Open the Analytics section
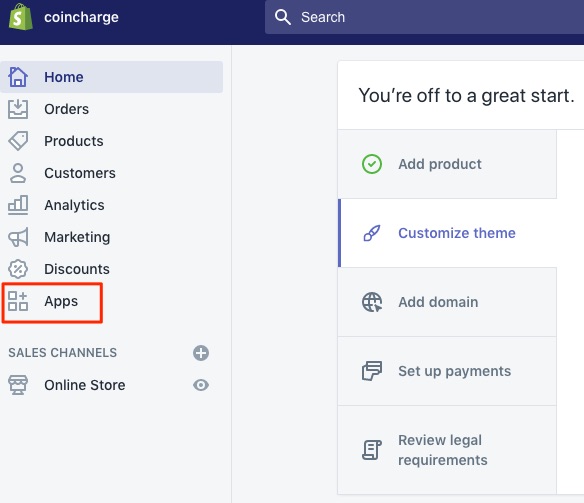This screenshot has height=503, width=584. pos(74,205)
